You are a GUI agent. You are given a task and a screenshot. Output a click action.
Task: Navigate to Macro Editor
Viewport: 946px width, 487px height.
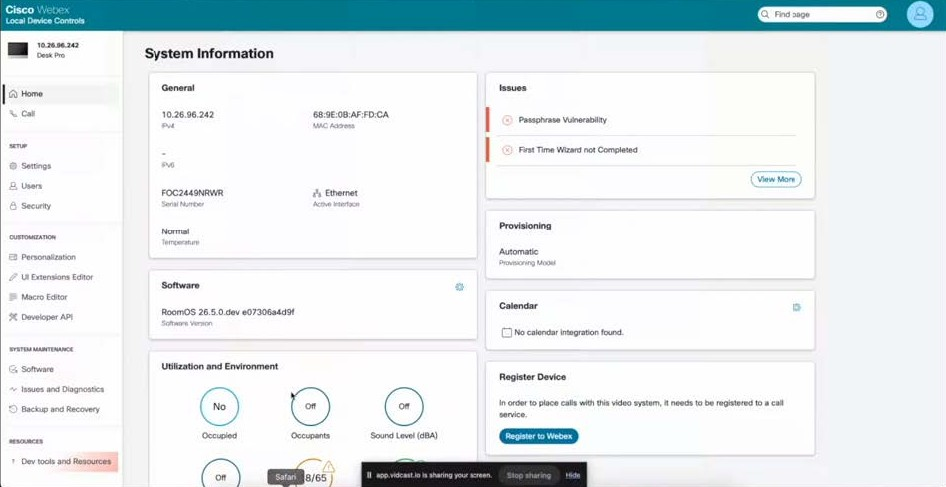click(x=44, y=297)
